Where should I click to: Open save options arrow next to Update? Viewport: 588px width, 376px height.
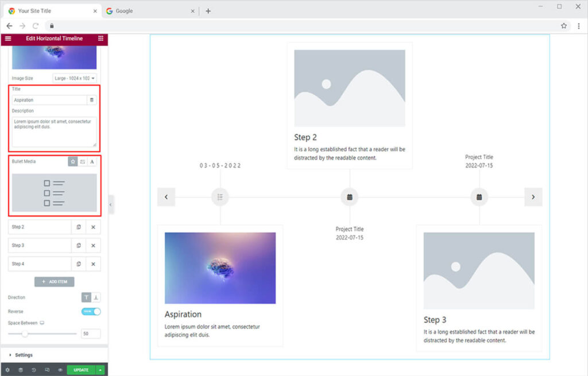[100, 370]
